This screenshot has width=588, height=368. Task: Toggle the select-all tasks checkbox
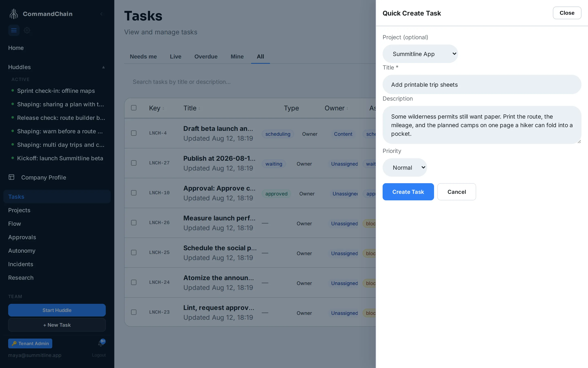point(134,108)
